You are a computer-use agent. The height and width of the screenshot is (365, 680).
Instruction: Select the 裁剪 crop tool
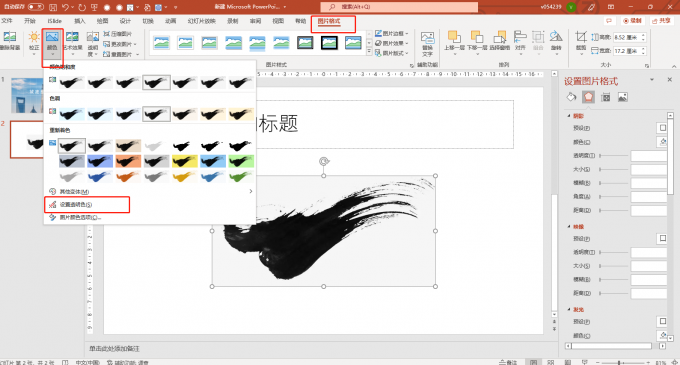point(581,42)
